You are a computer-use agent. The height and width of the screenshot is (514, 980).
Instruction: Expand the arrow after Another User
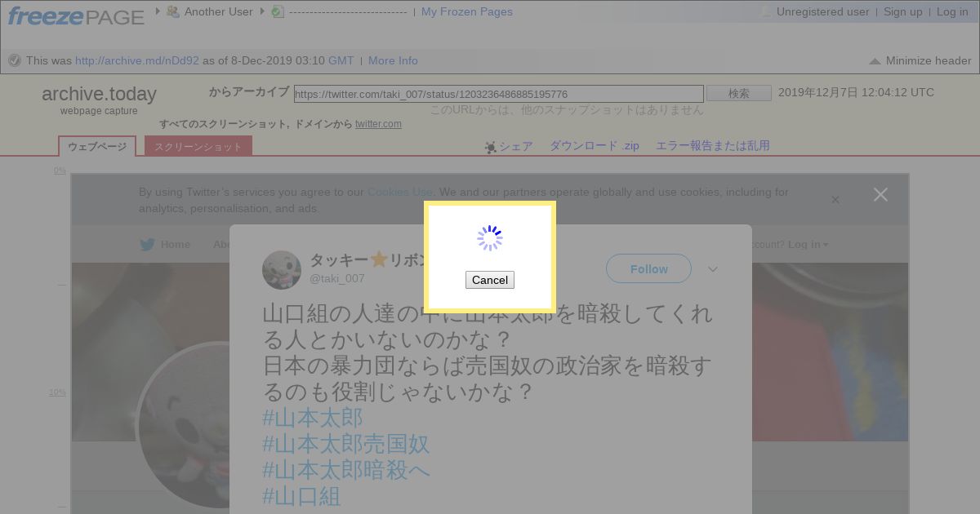262,11
